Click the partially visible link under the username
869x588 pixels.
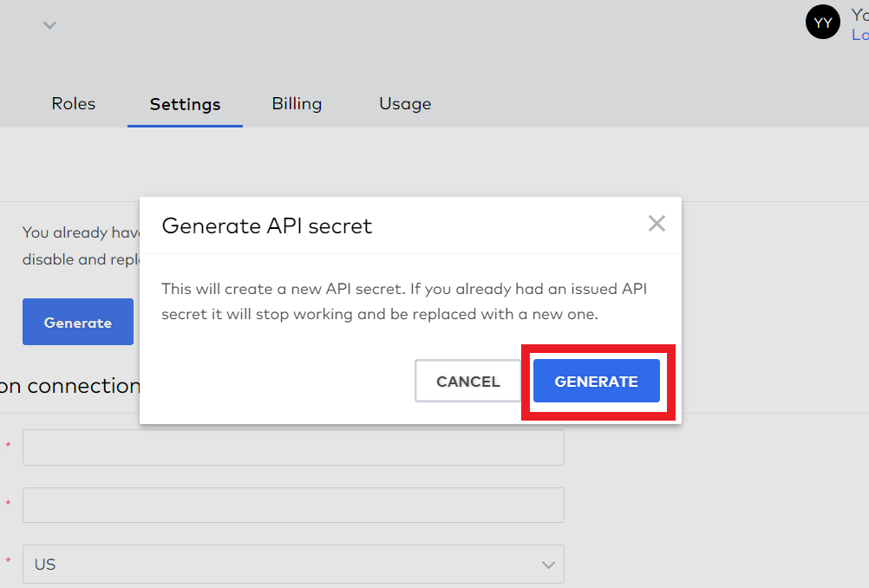[x=859, y=36]
